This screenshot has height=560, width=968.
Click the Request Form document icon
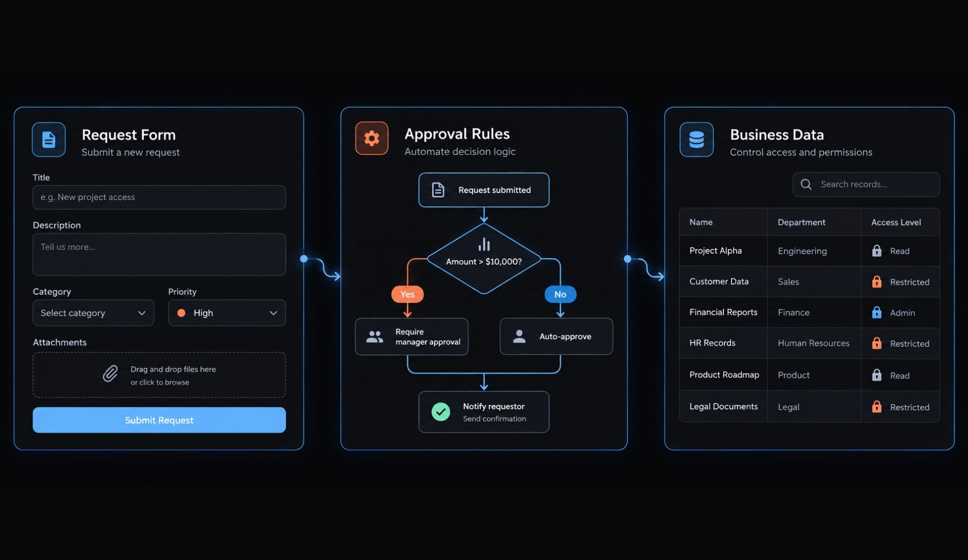tap(48, 139)
